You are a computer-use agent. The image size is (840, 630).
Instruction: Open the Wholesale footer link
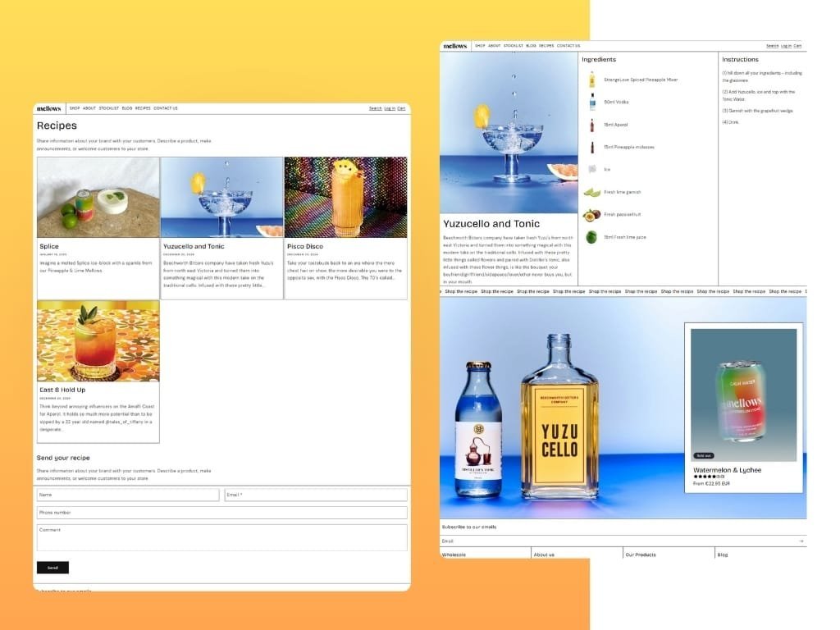pyautogui.click(x=454, y=555)
